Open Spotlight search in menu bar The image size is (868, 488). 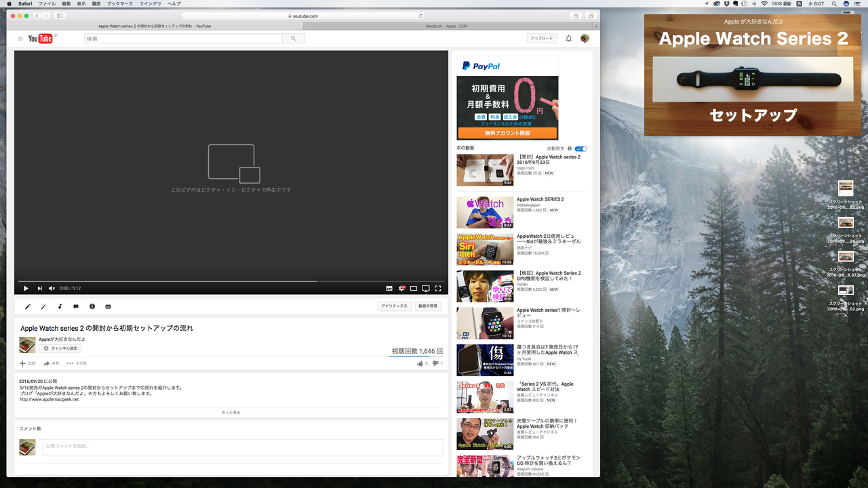(834, 3)
